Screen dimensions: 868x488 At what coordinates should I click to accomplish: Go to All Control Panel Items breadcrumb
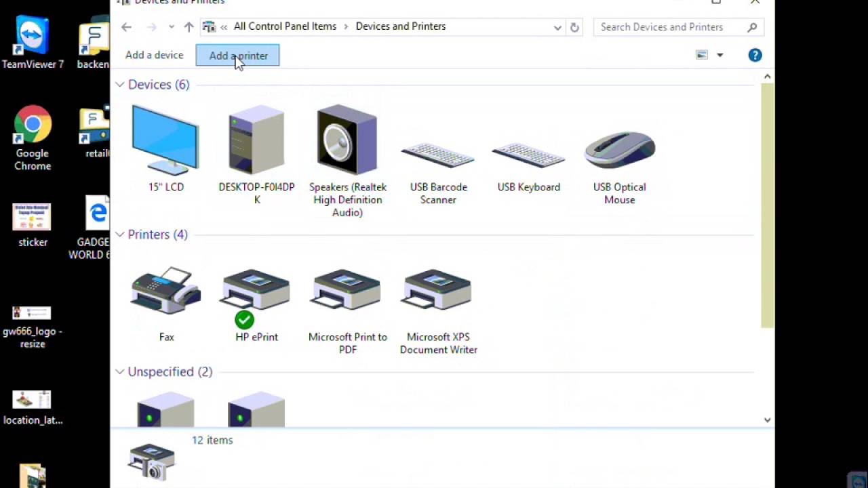click(x=285, y=26)
